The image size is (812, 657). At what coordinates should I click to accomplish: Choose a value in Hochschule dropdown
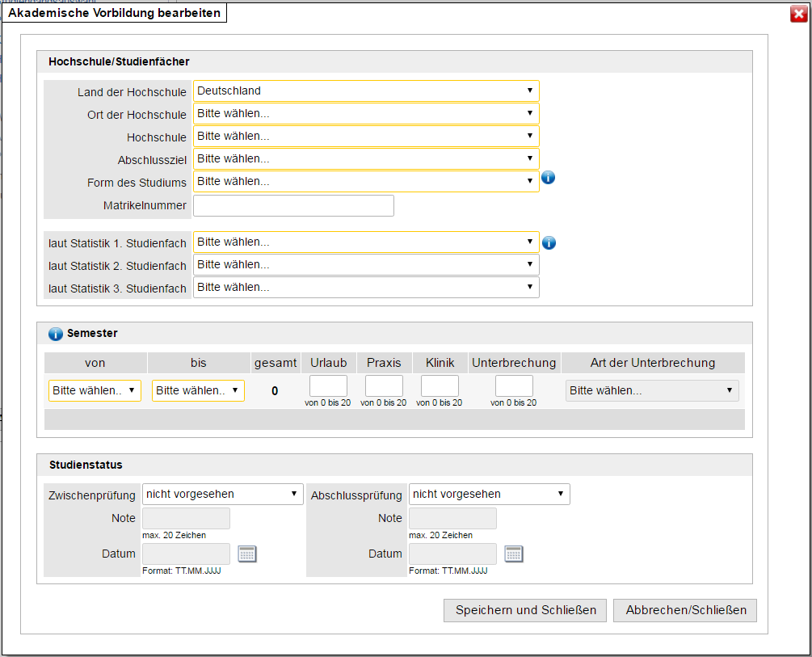click(366, 137)
